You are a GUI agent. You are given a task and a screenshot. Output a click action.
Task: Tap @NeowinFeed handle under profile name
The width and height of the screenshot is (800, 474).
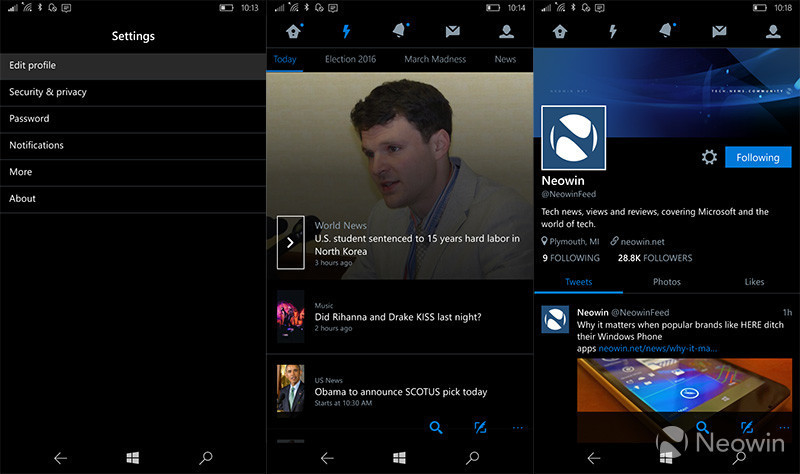tap(568, 194)
